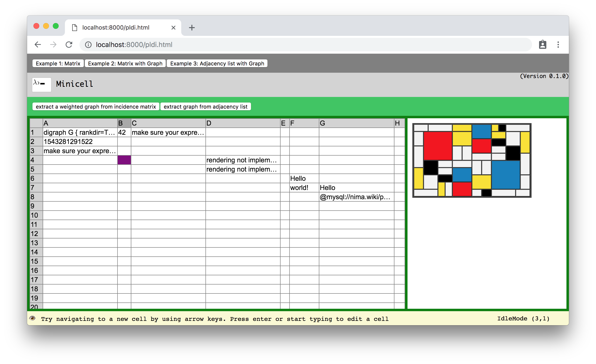Click extract graph from adjacency list
Screen dimensions: 596x364
tap(205, 107)
